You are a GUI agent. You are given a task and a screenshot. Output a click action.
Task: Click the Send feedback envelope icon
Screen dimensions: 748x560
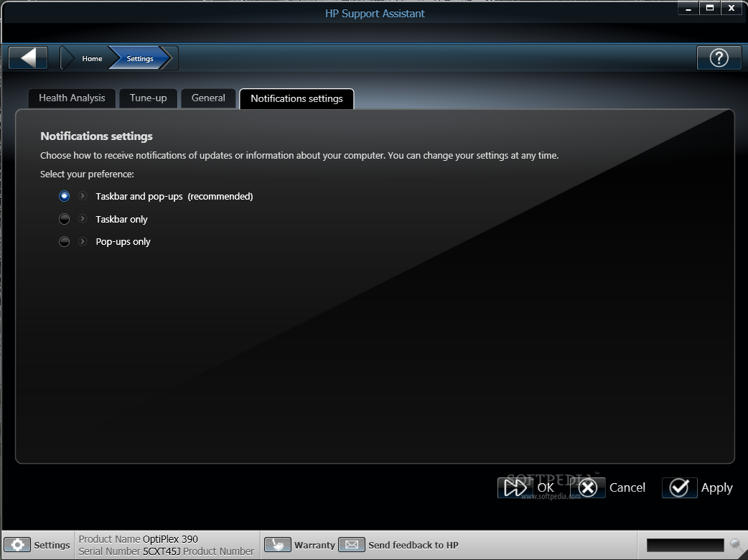(x=352, y=545)
